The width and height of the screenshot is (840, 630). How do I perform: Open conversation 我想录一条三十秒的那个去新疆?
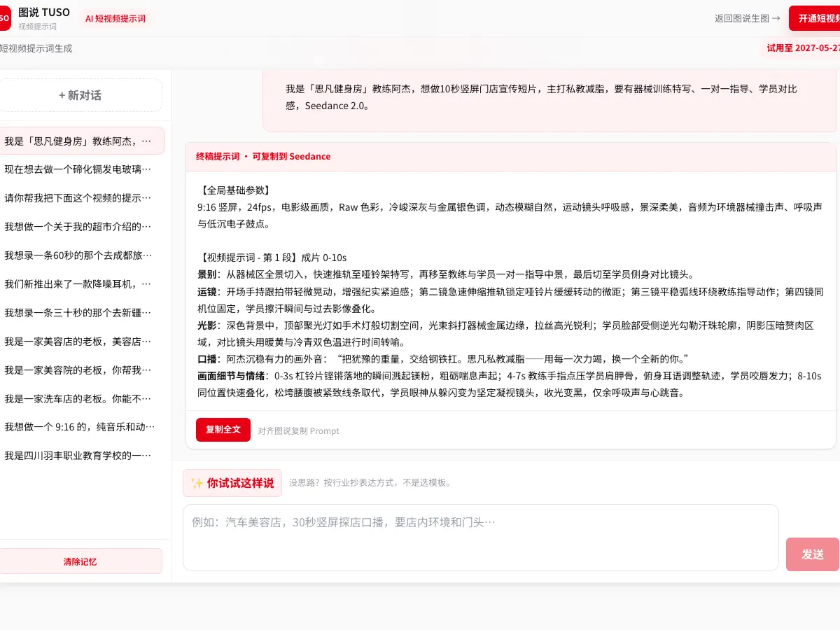pyautogui.click(x=80, y=313)
